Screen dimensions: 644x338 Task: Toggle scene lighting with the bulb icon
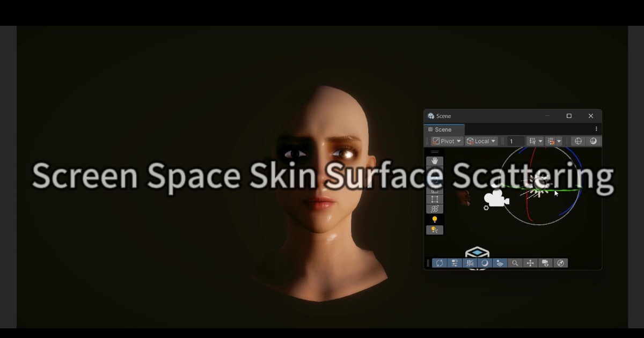coord(434,219)
